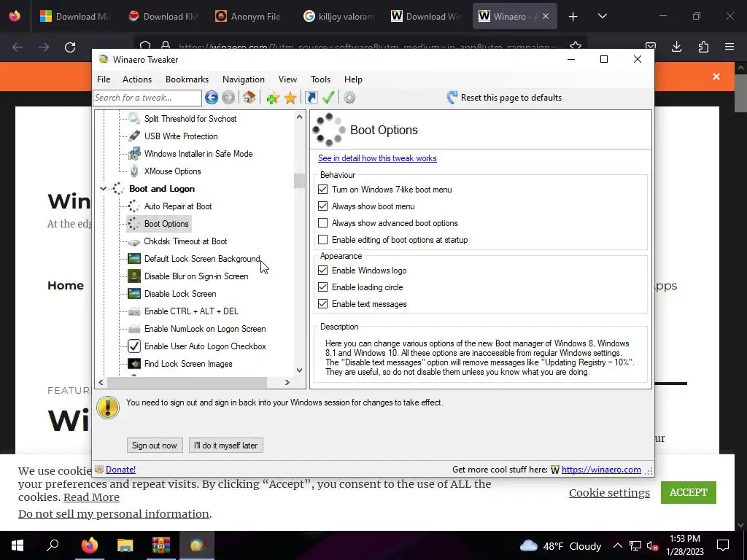Open Firefox list all tabs dropdown

click(602, 16)
